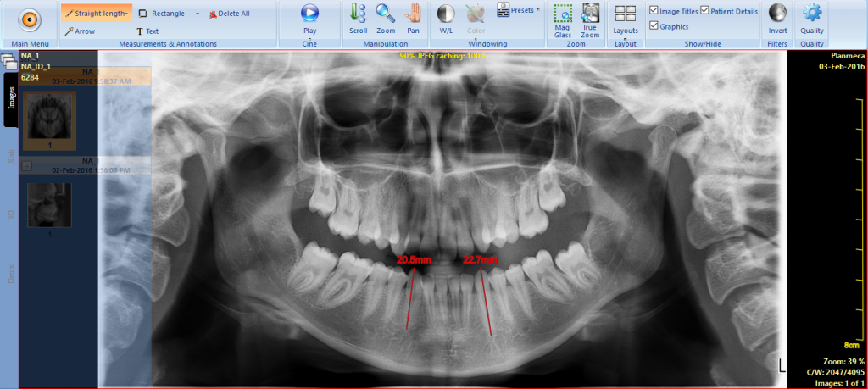868x389 pixels.
Task: Uncheck the Image Titles checkbox
Action: pyautogui.click(x=654, y=11)
